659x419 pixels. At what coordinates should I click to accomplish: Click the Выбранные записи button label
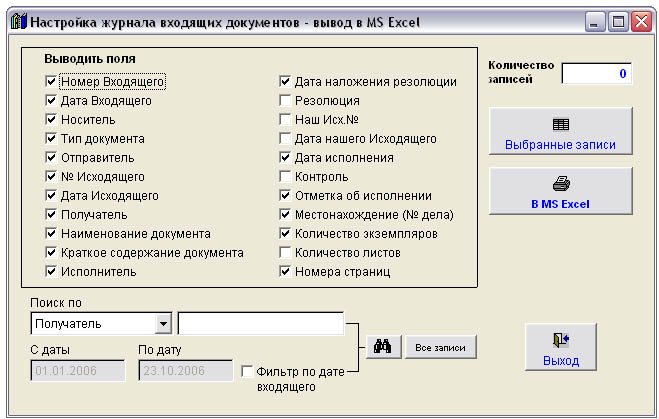(560, 145)
